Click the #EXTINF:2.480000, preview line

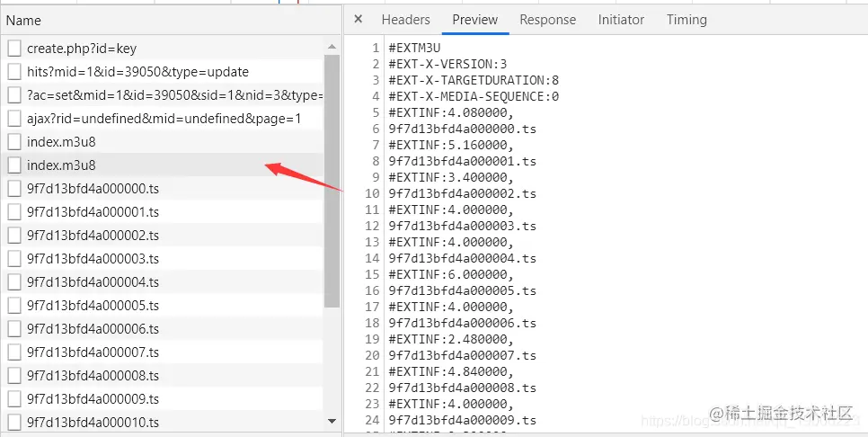coord(451,339)
